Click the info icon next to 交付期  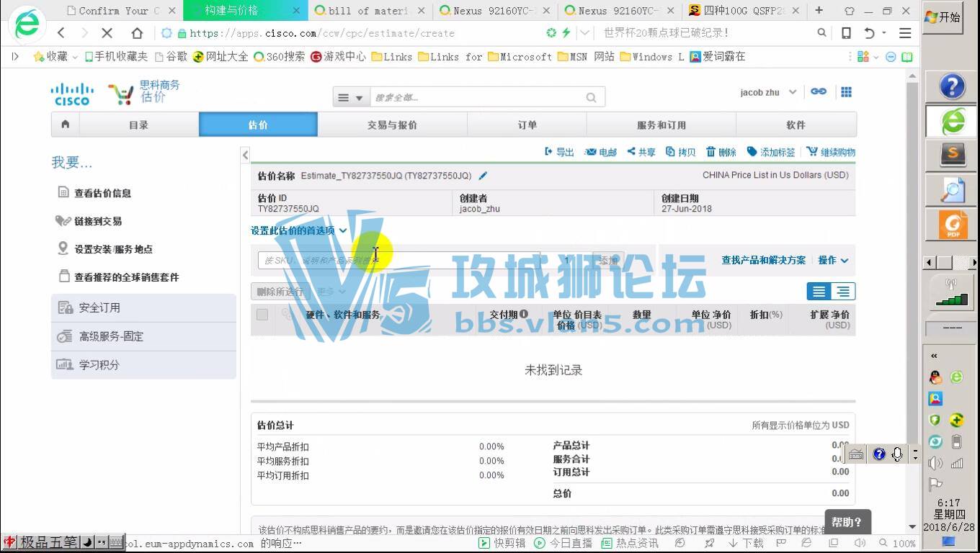click(524, 314)
